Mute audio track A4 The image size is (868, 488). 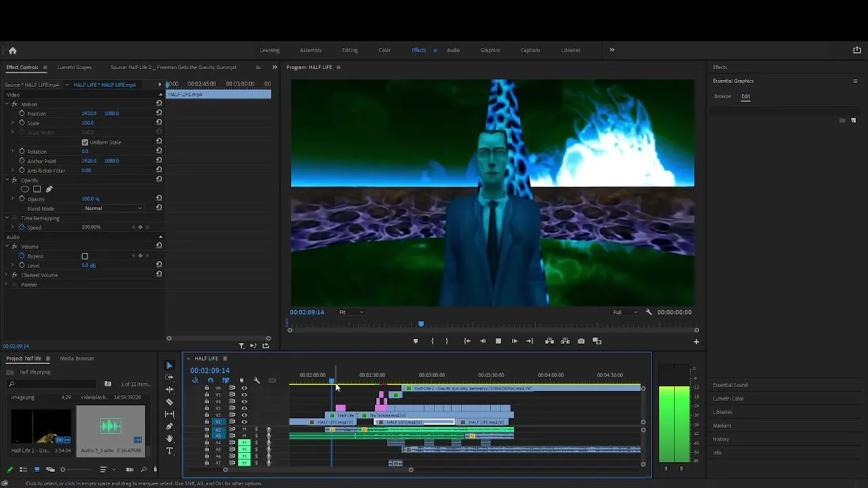click(x=244, y=443)
